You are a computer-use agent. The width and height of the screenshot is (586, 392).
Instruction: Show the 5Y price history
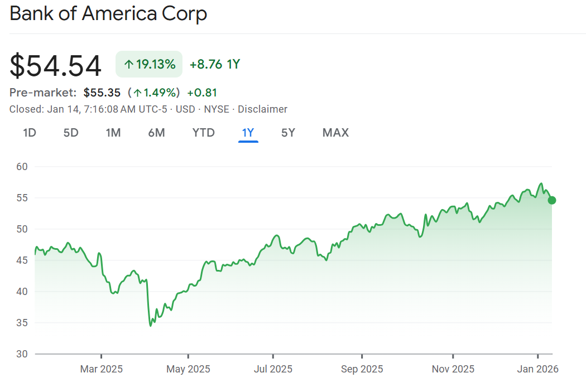(288, 133)
